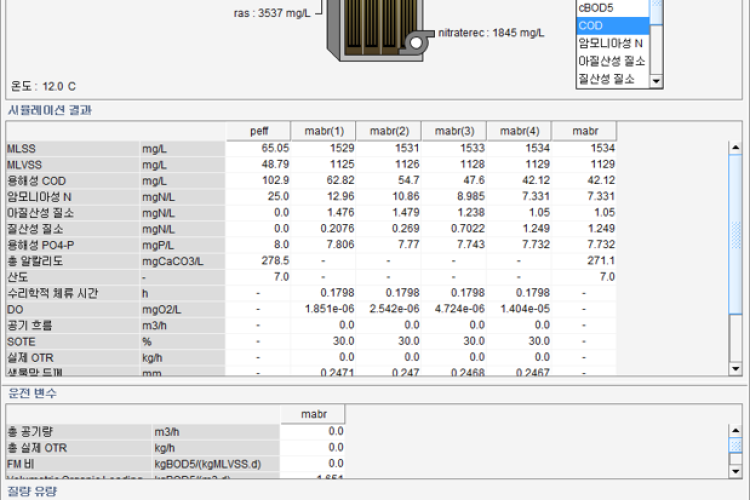Click up arrow of 운전 변수 scrollbar
The height and width of the screenshot is (500, 750).
pyautogui.click(x=735, y=431)
